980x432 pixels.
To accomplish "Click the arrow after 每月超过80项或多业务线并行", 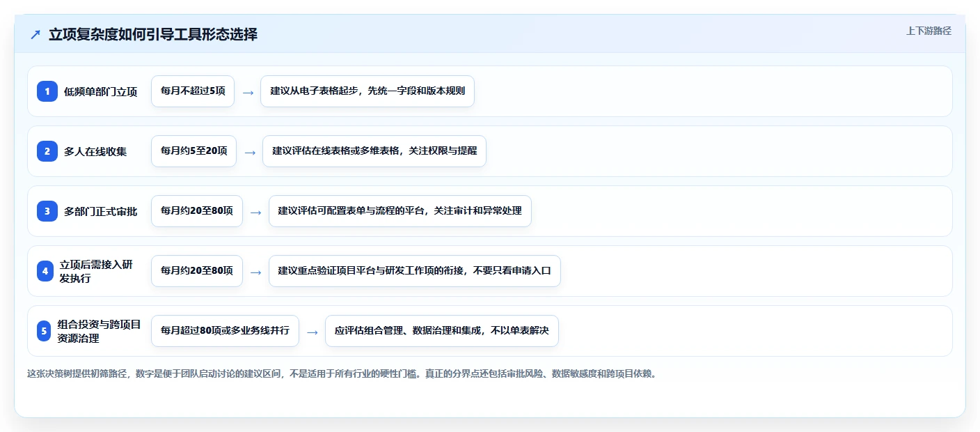I will click(313, 332).
